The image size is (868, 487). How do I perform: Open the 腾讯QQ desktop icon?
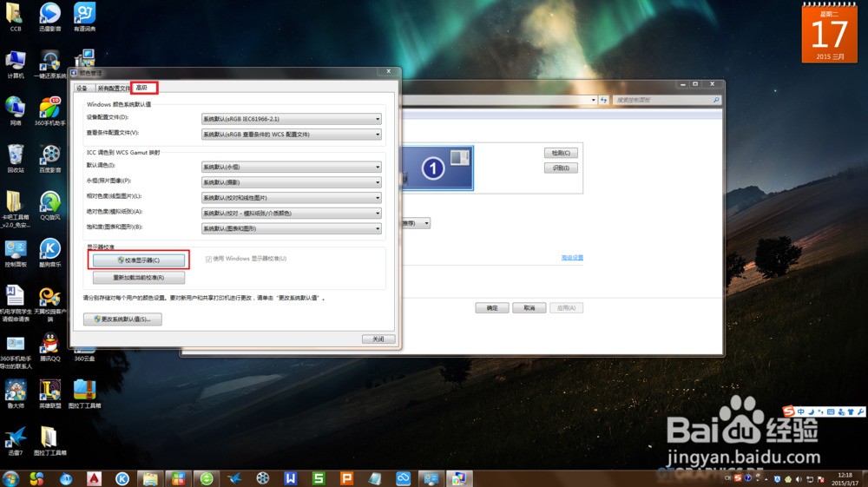pyautogui.click(x=50, y=345)
